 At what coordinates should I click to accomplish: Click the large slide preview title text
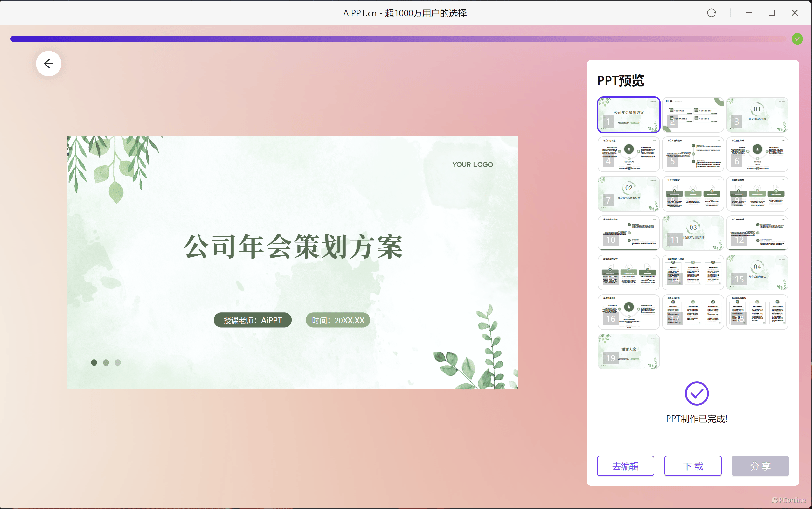pos(293,247)
